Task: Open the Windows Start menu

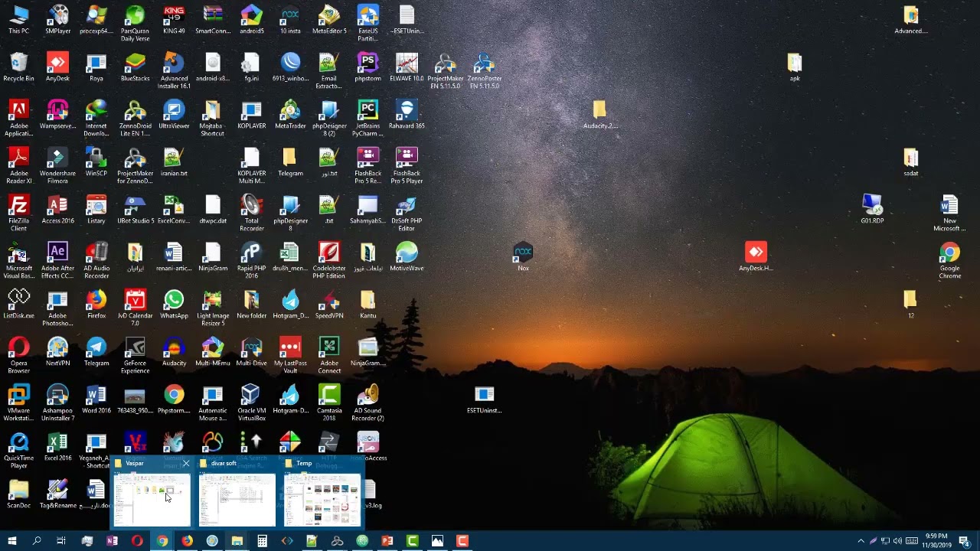Action: [x=11, y=541]
